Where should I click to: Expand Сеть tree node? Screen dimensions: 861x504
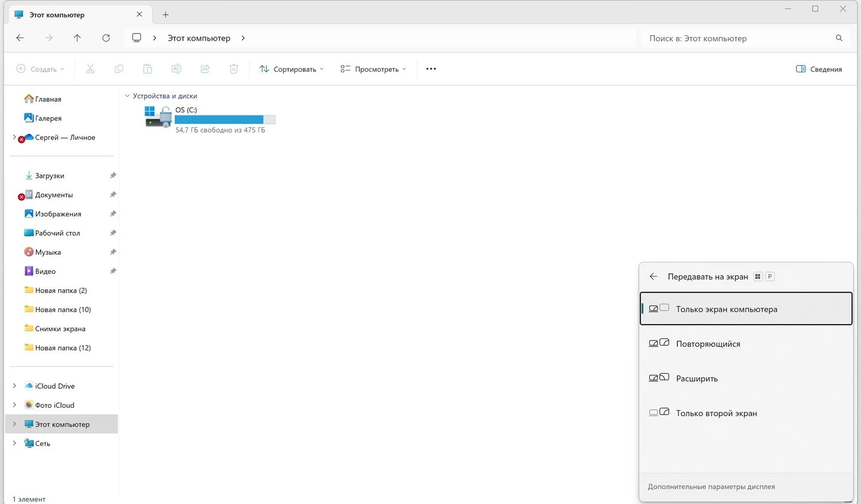(x=14, y=443)
